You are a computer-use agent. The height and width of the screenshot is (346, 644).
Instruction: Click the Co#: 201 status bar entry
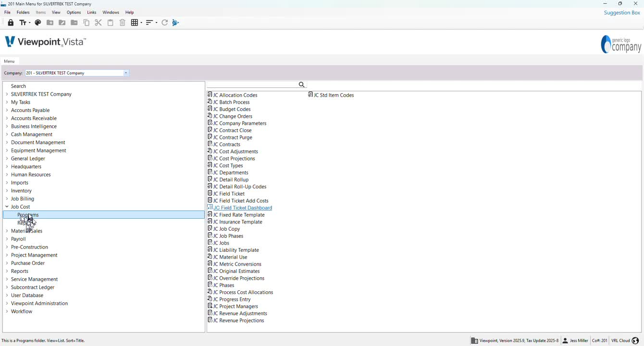599,341
